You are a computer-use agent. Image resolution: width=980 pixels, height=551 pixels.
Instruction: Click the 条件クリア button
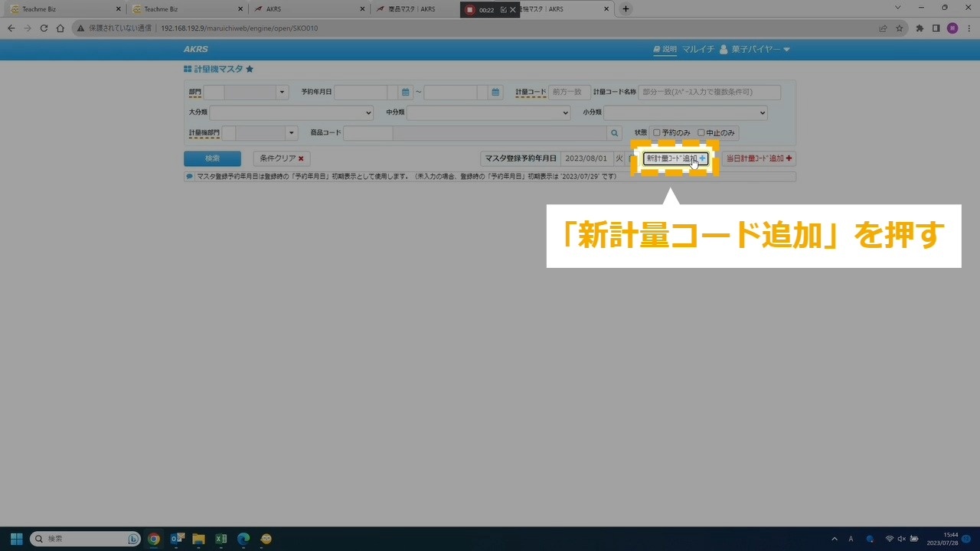click(282, 158)
